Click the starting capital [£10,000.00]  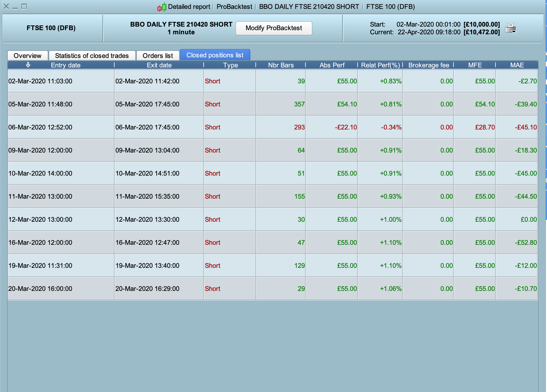(482, 24)
